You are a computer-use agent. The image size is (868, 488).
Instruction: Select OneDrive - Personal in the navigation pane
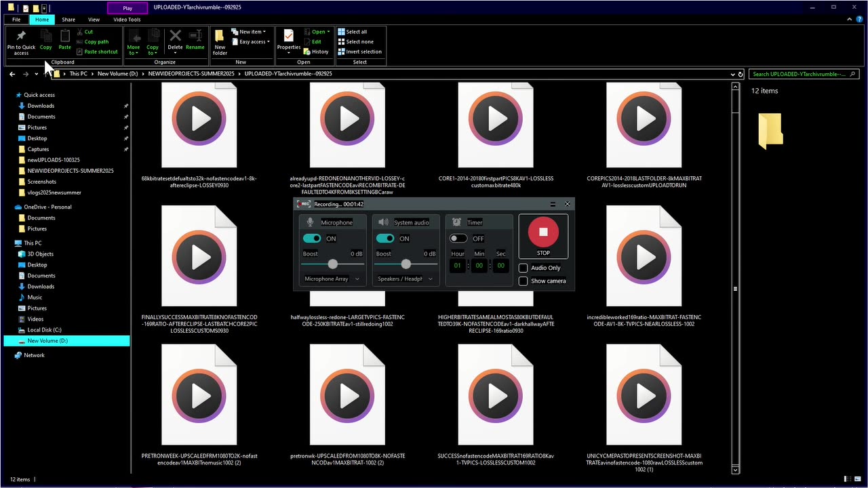(x=47, y=207)
